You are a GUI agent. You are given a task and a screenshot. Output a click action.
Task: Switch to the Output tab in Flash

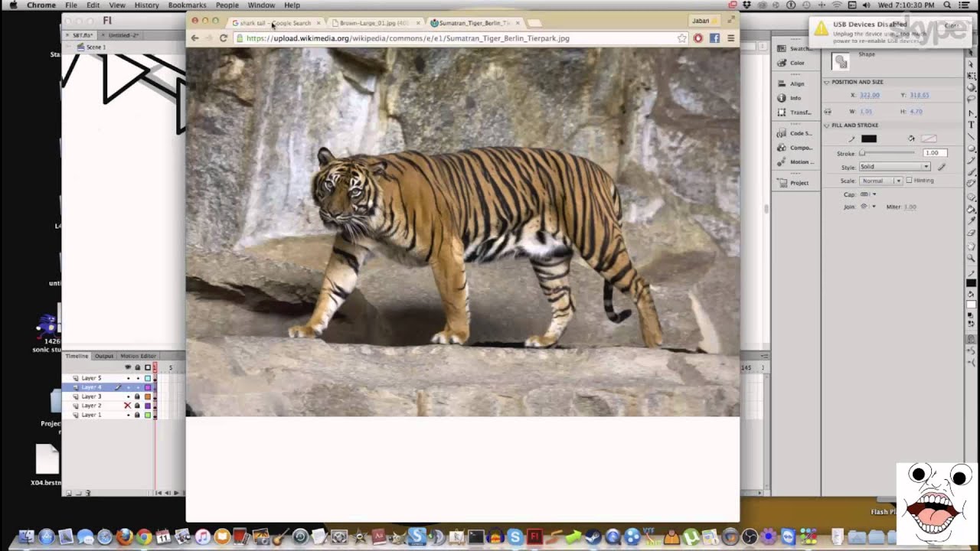(103, 356)
